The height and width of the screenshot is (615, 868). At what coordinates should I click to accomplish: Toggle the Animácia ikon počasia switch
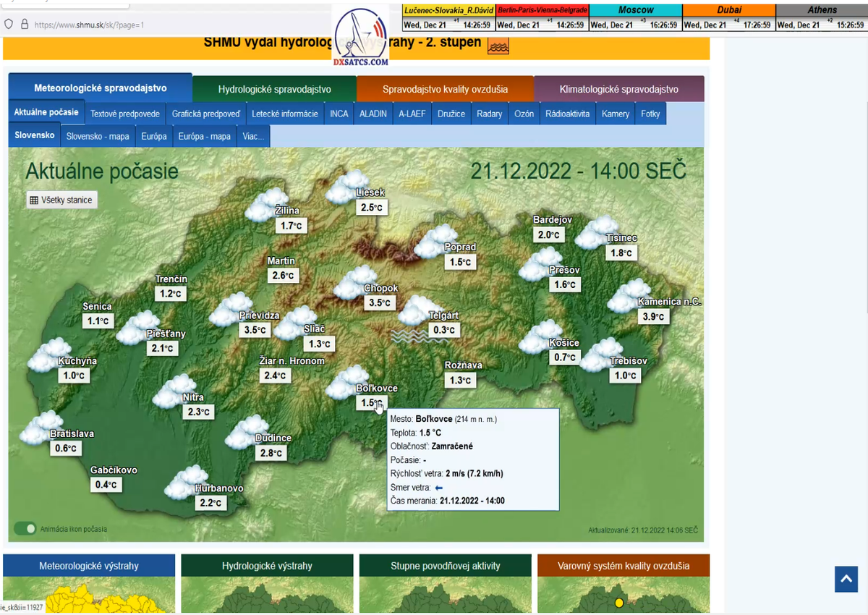click(25, 528)
